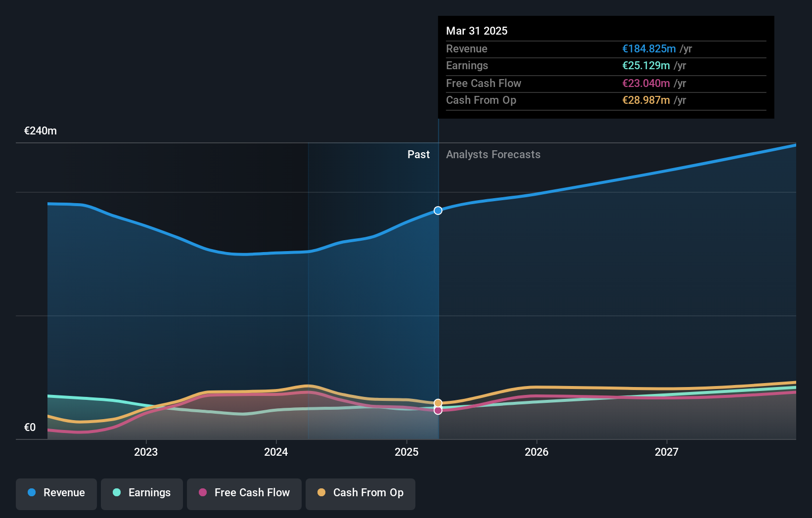Click the Cash From Op label in tooltip

481,100
